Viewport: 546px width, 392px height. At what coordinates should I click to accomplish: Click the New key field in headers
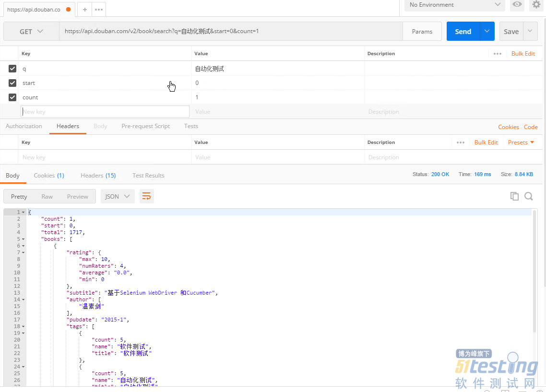pos(105,157)
